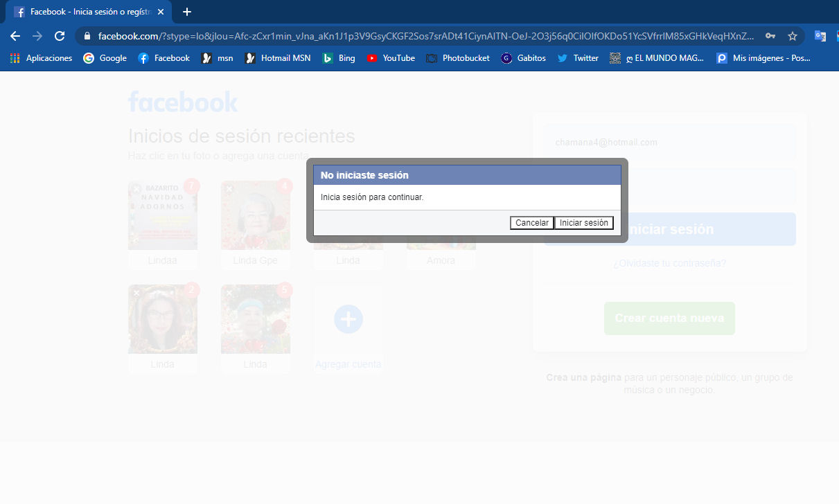Reload the page with refresh icon
This screenshot has height=504, width=839.
tap(60, 36)
